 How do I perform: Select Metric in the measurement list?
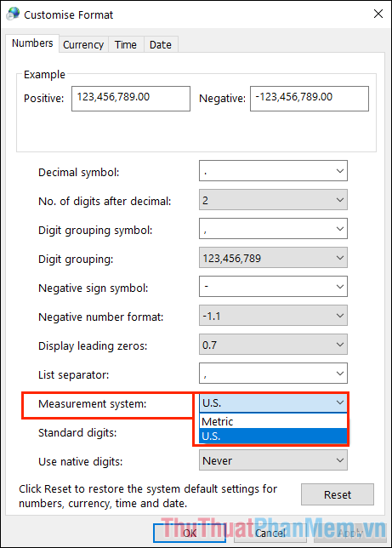click(273, 421)
